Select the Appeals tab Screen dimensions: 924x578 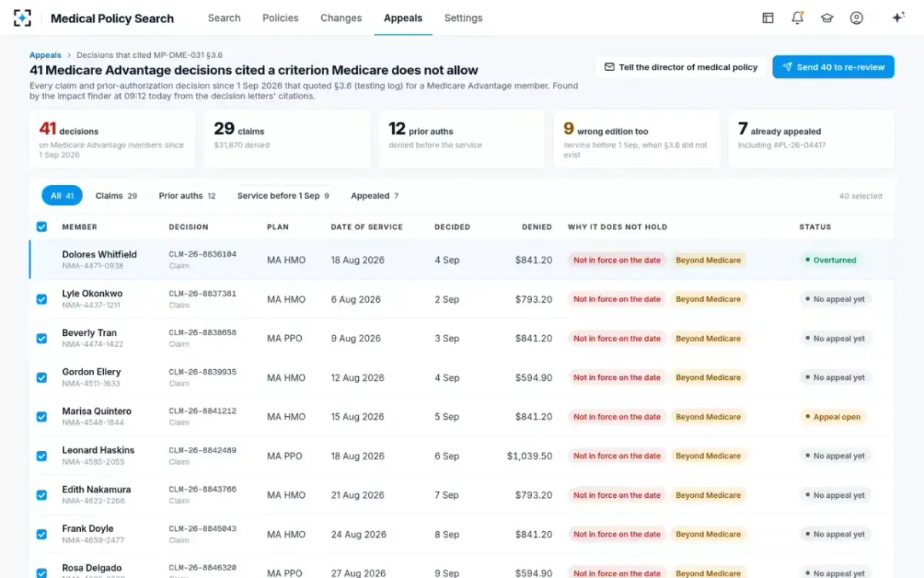click(x=403, y=18)
